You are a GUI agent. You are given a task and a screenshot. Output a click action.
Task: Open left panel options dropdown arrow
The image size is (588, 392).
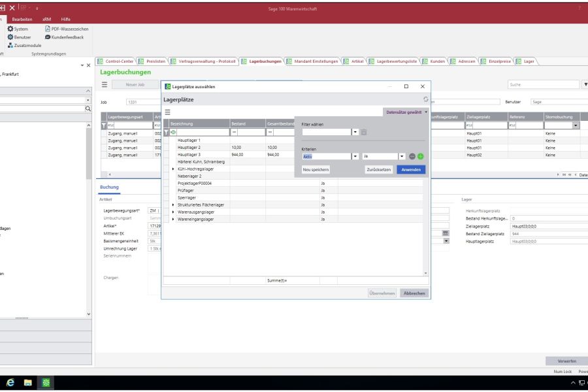82,65
